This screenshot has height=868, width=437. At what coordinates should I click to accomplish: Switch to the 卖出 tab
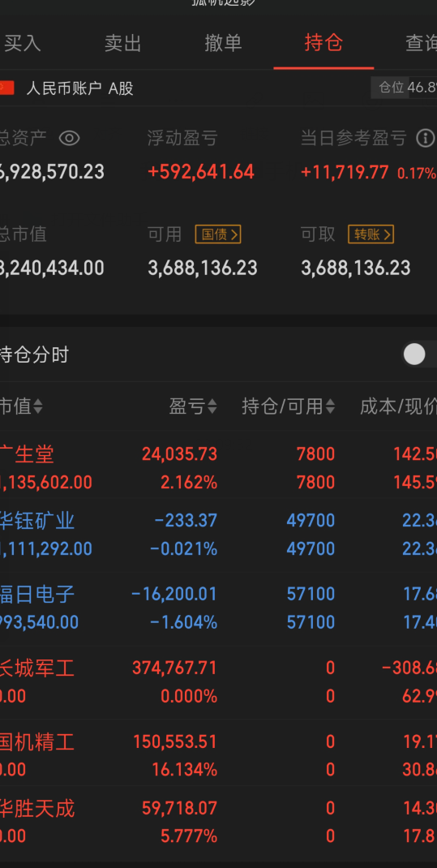(122, 43)
